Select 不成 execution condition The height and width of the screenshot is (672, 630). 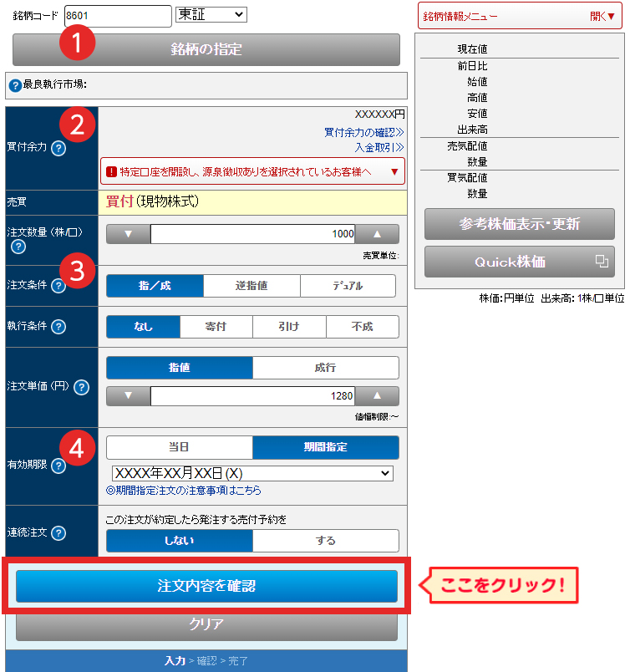click(363, 327)
